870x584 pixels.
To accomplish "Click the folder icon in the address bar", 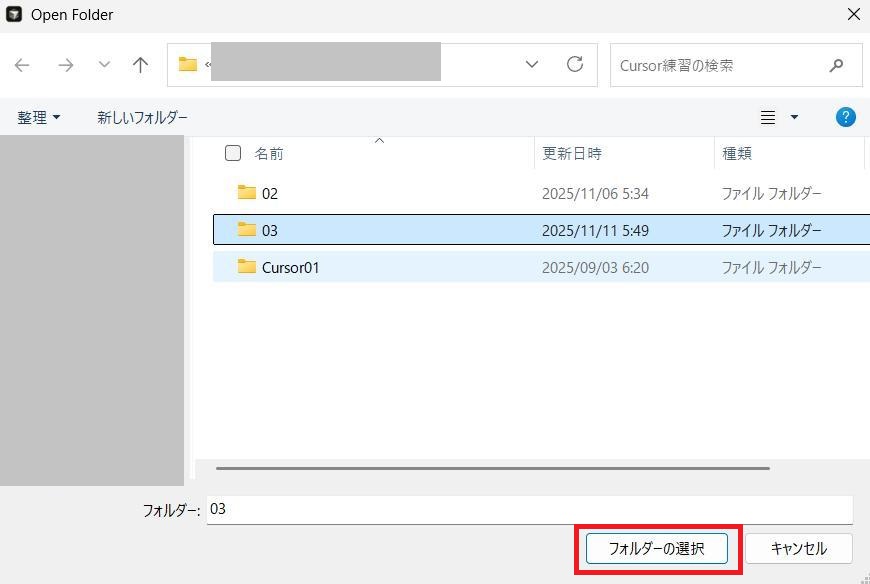I will click(187, 64).
